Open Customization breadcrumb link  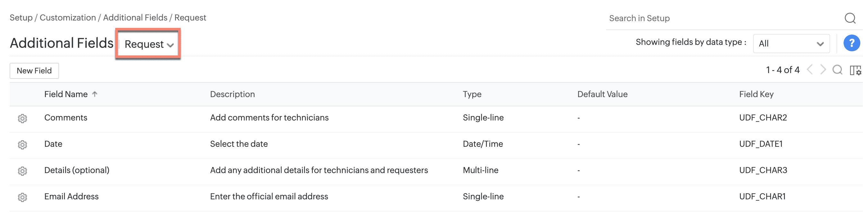tap(68, 18)
